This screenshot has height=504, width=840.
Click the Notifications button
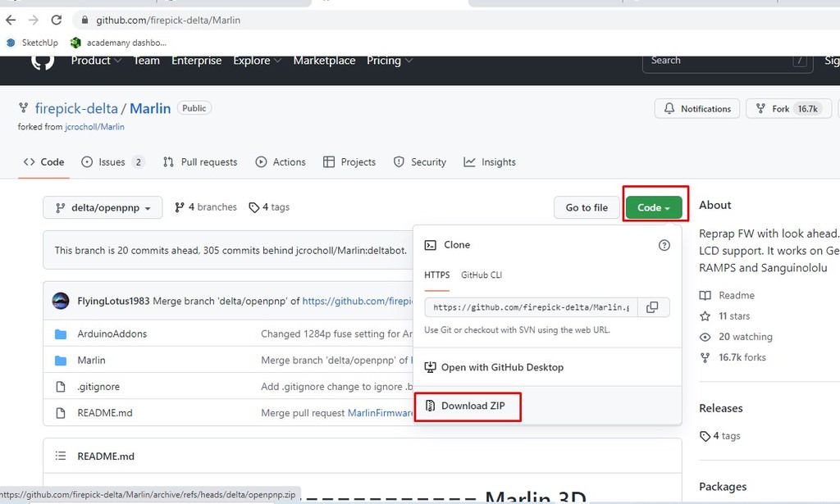(697, 109)
